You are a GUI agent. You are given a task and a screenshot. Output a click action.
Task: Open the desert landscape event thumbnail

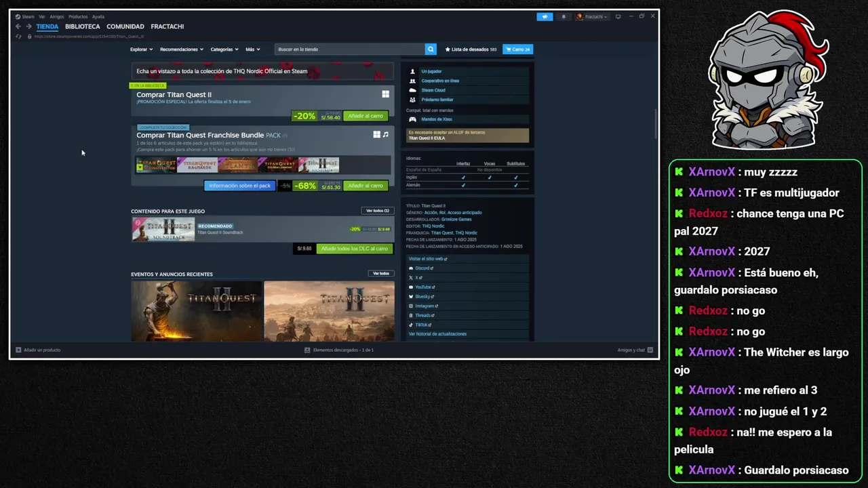(x=329, y=310)
